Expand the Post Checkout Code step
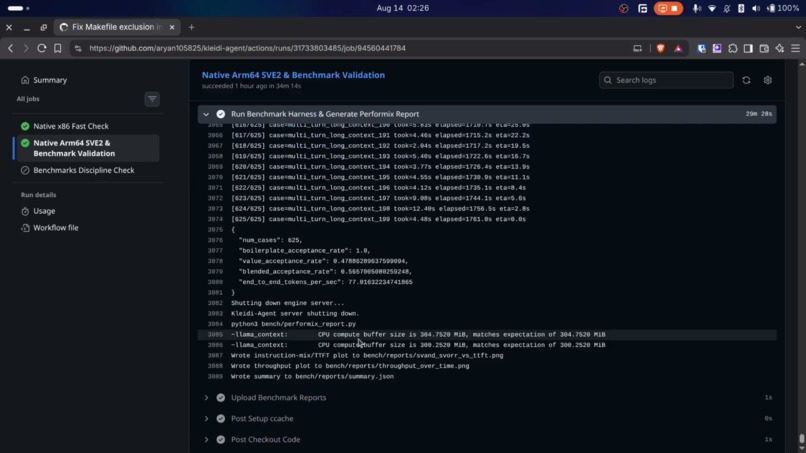This screenshot has width=806, height=453. pos(206,440)
